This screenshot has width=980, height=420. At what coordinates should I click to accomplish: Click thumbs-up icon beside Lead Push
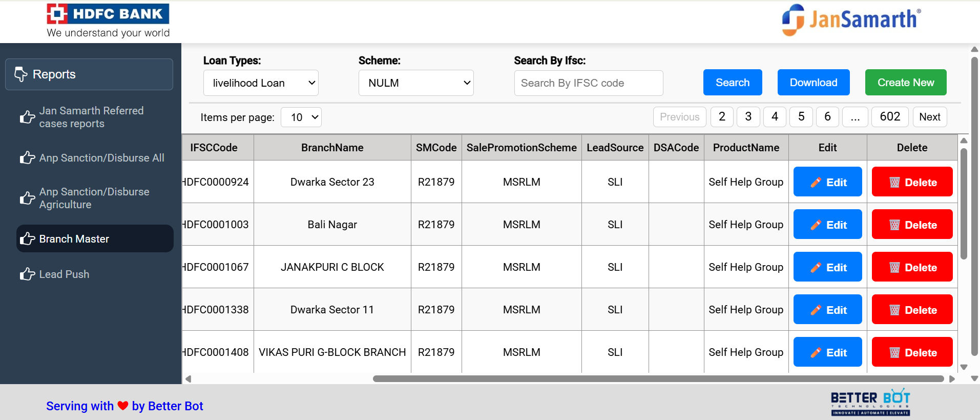click(x=27, y=274)
